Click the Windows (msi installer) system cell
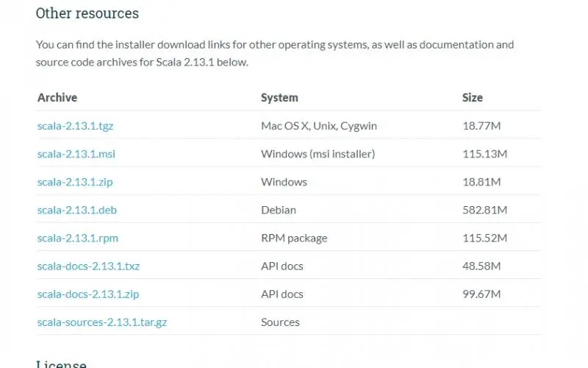This screenshot has width=588, height=368. pyautogui.click(x=318, y=154)
